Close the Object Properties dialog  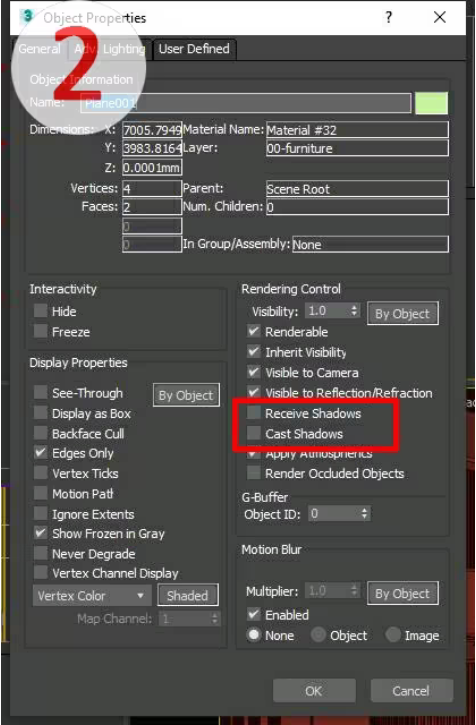point(439,18)
